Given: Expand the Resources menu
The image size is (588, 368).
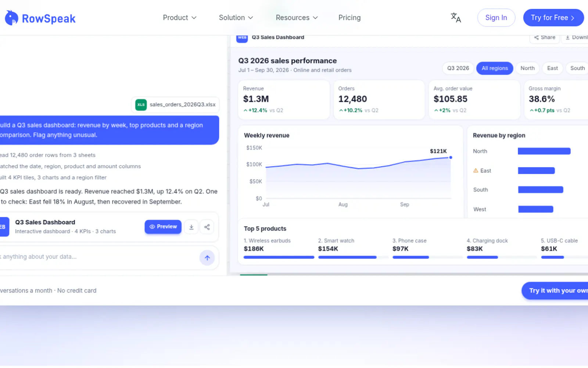Looking at the screenshot, I should pyautogui.click(x=297, y=18).
